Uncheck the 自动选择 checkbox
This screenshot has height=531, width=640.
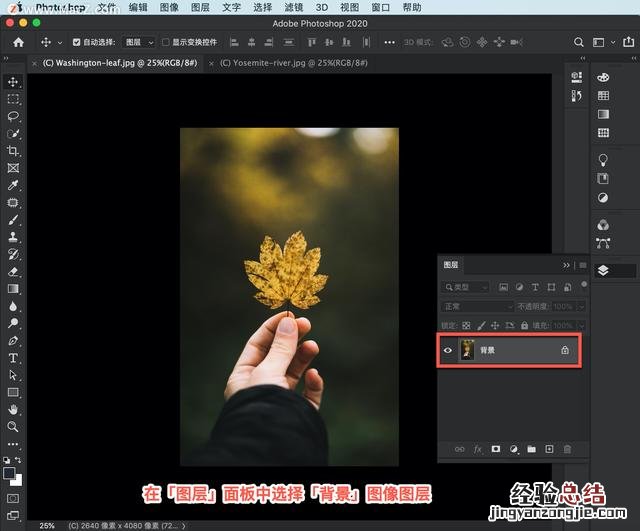77,43
